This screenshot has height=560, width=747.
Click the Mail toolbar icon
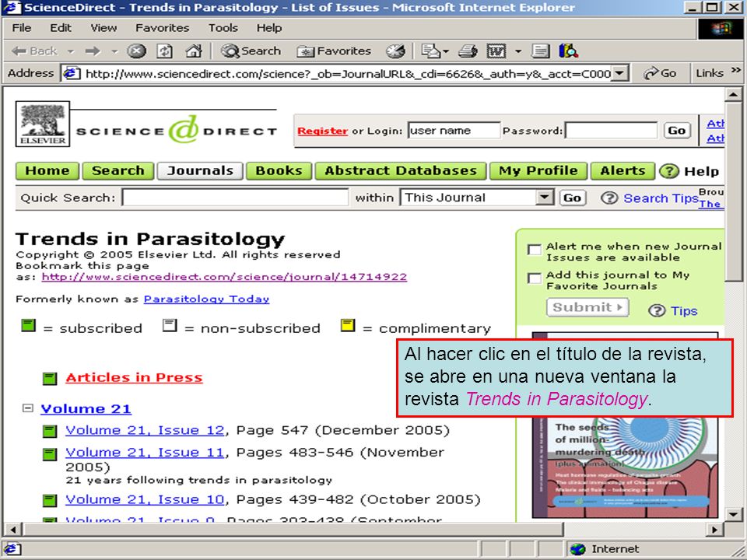(430, 51)
